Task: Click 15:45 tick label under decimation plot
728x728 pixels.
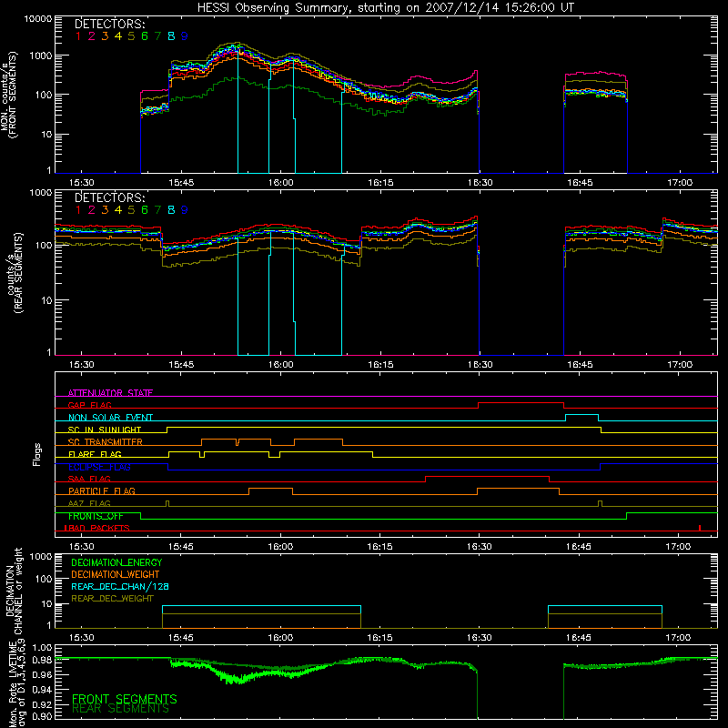Action: tap(180, 638)
